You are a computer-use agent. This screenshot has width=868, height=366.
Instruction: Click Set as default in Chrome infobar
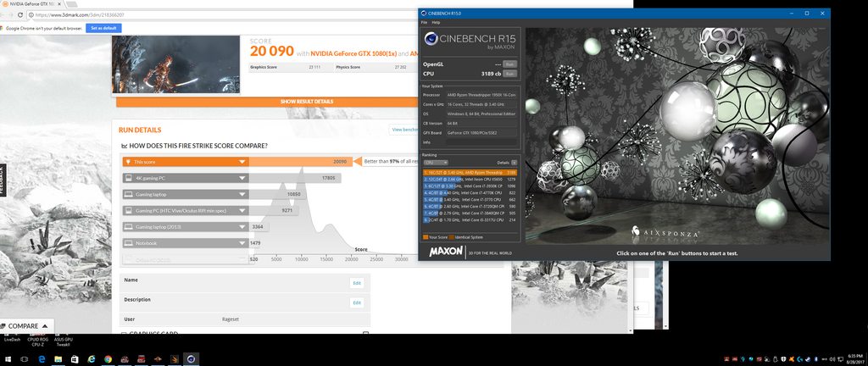(103, 28)
